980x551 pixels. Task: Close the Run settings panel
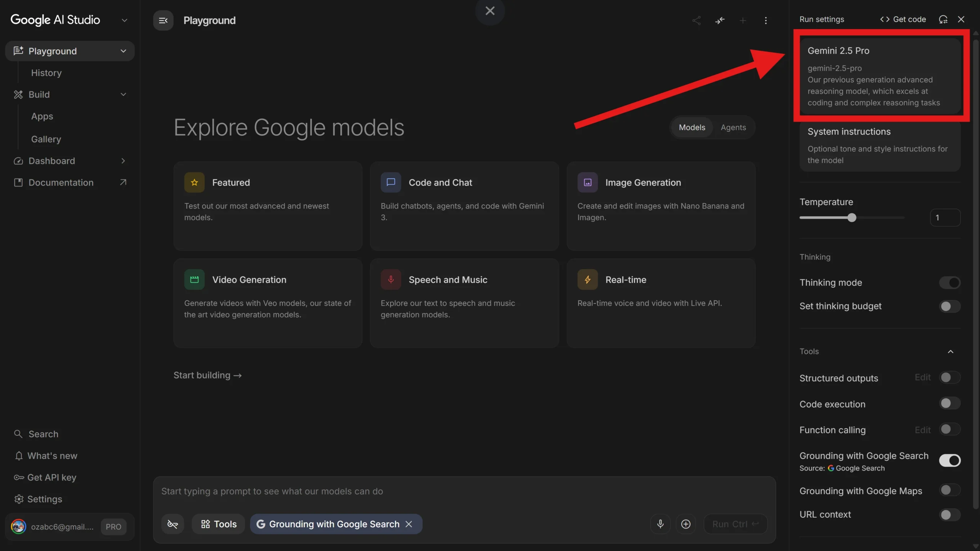point(961,19)
